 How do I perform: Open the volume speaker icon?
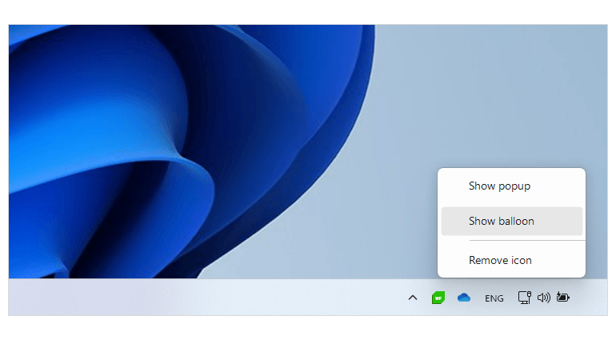click(544, 298)
